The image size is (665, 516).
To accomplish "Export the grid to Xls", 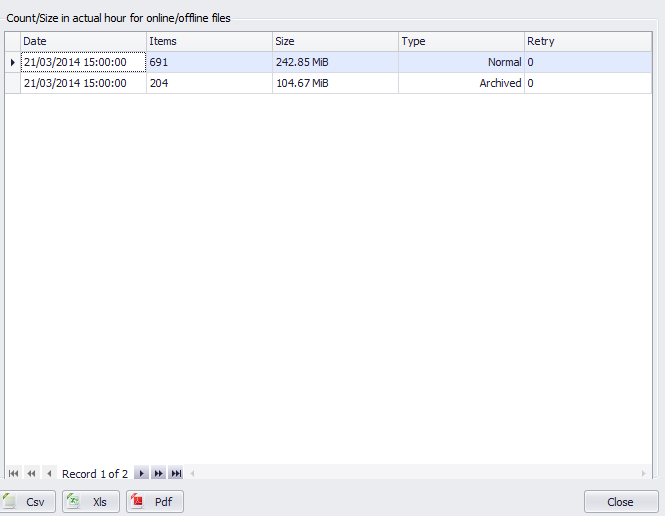I will (x=91, y=502).
